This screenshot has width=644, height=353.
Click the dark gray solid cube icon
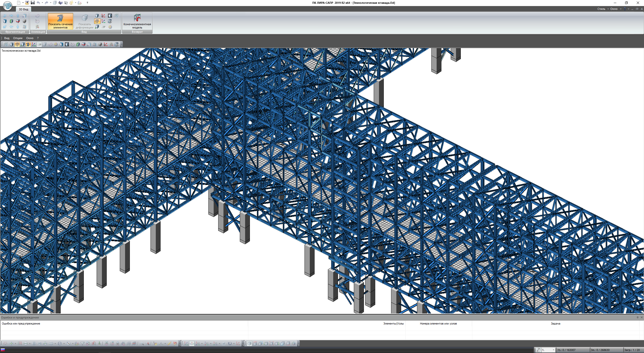24,21
